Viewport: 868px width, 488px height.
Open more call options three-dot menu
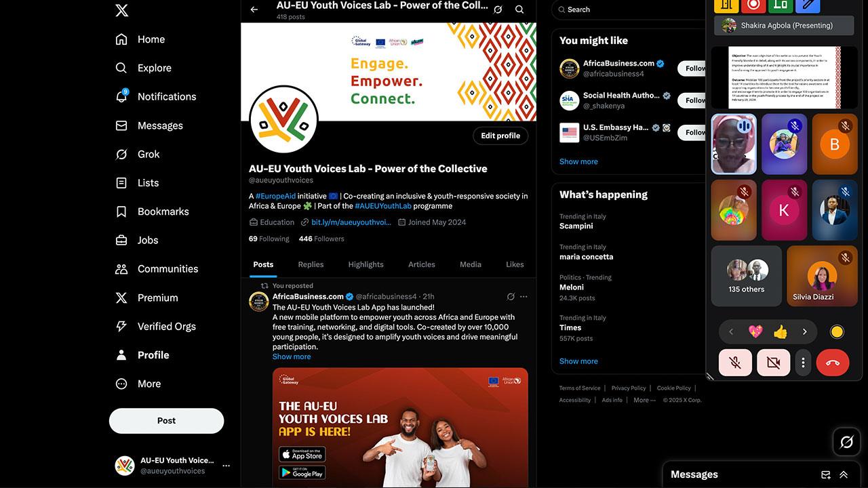[803, 363]
